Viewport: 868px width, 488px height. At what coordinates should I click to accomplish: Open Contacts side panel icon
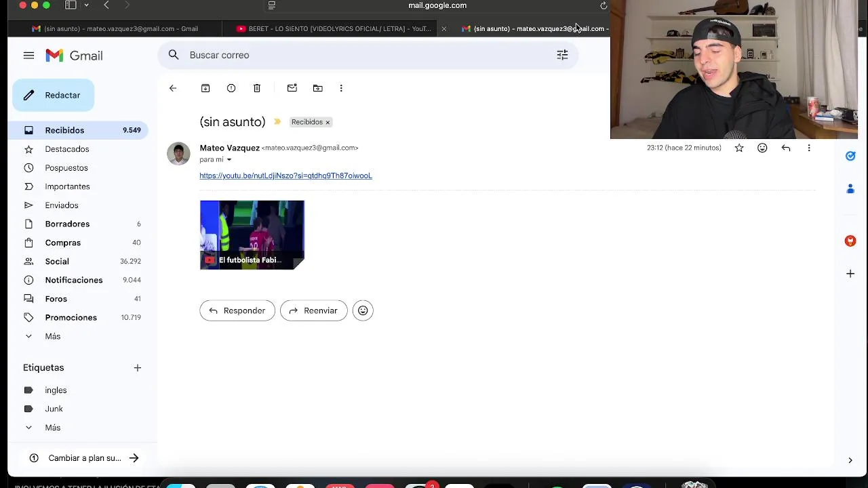(x=850, y=189)
